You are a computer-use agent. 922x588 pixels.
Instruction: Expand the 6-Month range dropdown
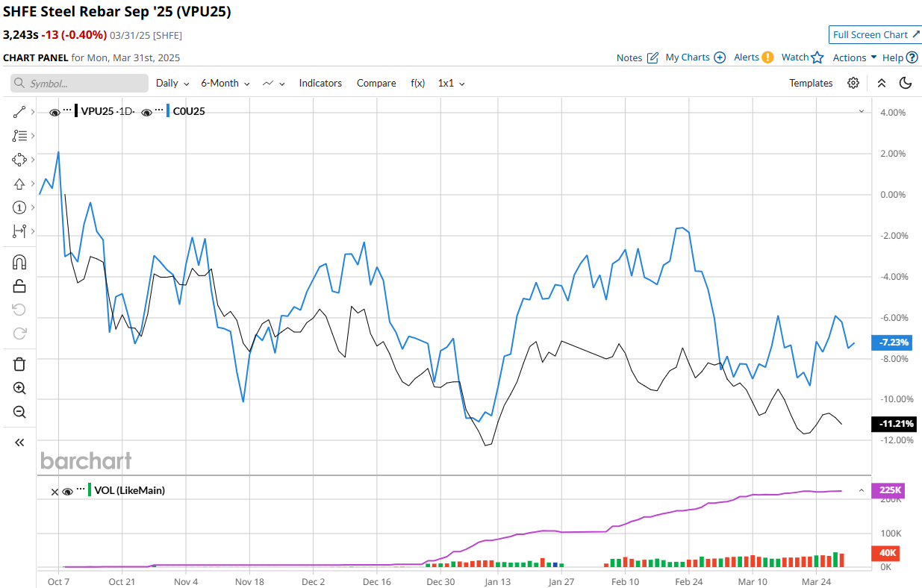pos(225,83)
